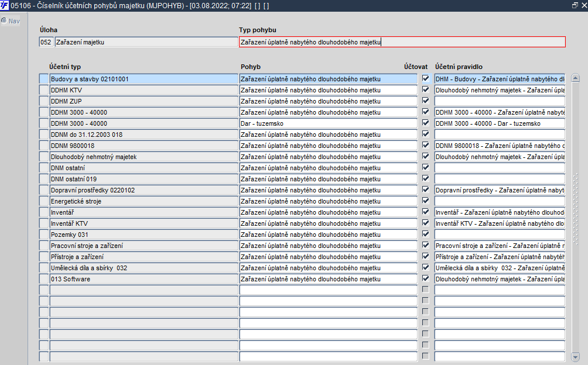This screenshot has height=365, width=588.
Task: Click the application logo icon in title bar
Action: tap(4, 5)
